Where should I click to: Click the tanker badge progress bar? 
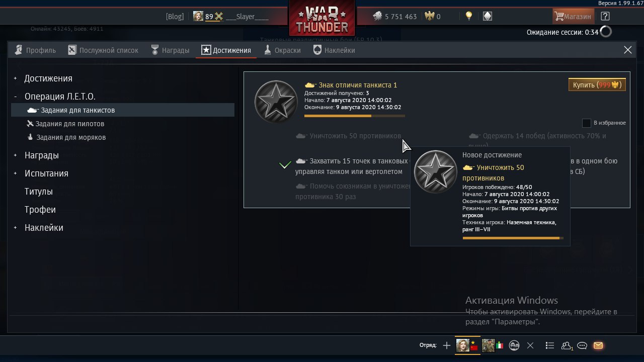tap(355, 116)
